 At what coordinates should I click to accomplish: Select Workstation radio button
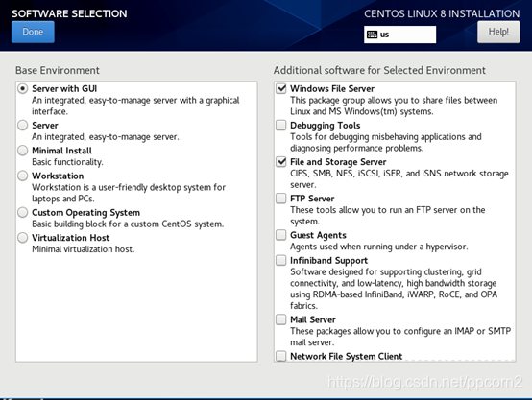(23, 176)
